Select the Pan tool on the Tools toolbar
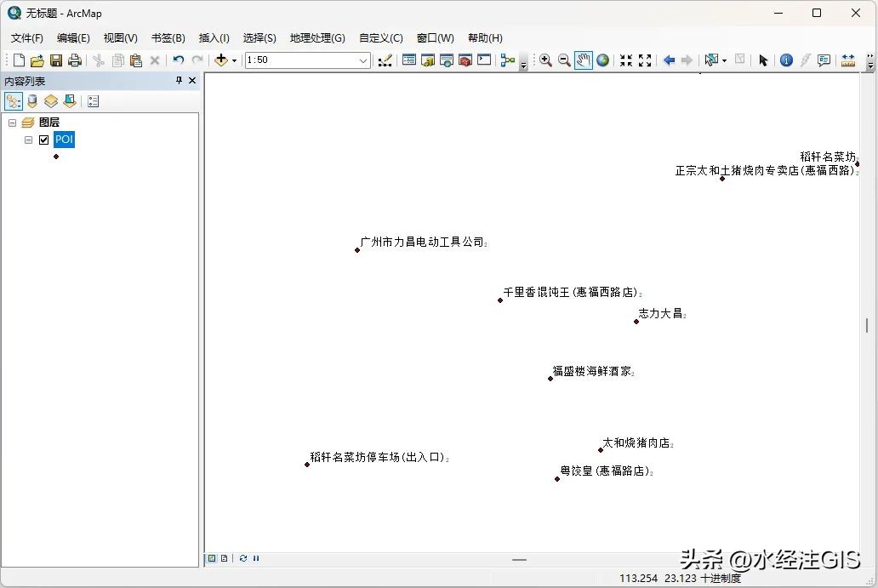The height and width of the screenshot is (588, 878). [583, 60]
